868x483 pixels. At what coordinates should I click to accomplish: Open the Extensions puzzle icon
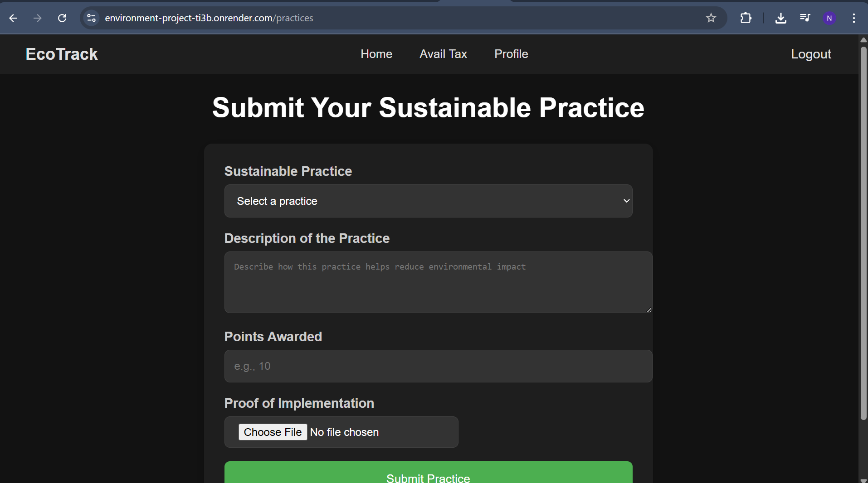click(746, 18)
